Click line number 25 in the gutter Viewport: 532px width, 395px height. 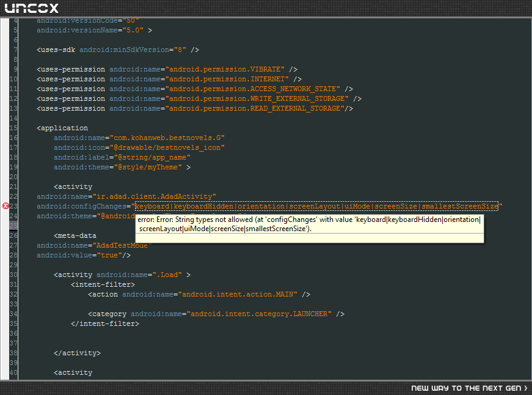click(x=13, y=226)
